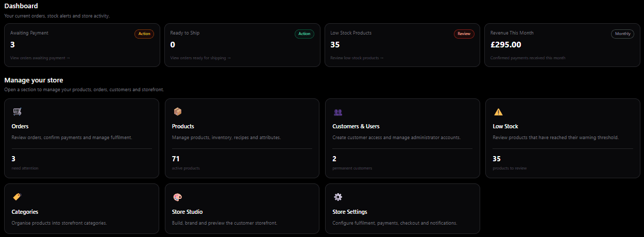Click the Review badge on Low Stock Products

(x=464, y=34)
